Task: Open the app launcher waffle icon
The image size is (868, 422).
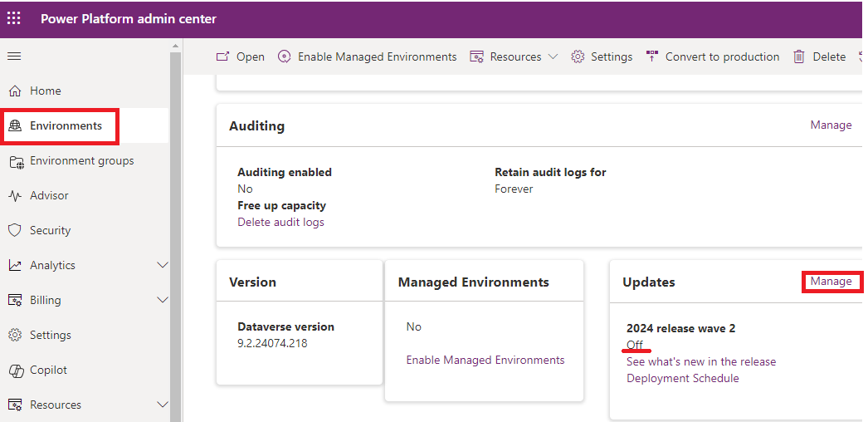Action: (14, 18)
